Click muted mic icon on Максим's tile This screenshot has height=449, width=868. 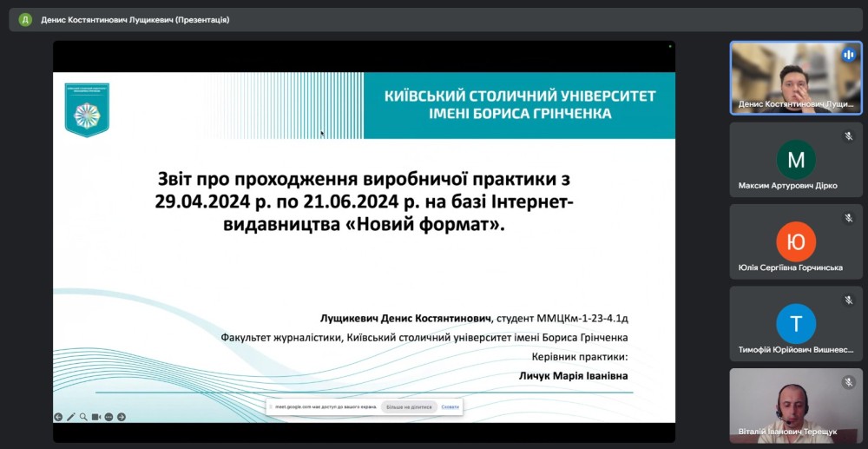[848, 136]
